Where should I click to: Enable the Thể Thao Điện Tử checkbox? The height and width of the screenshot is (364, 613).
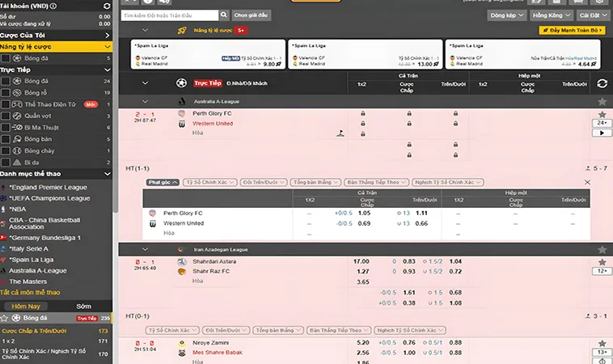click(x=6, y=104)
